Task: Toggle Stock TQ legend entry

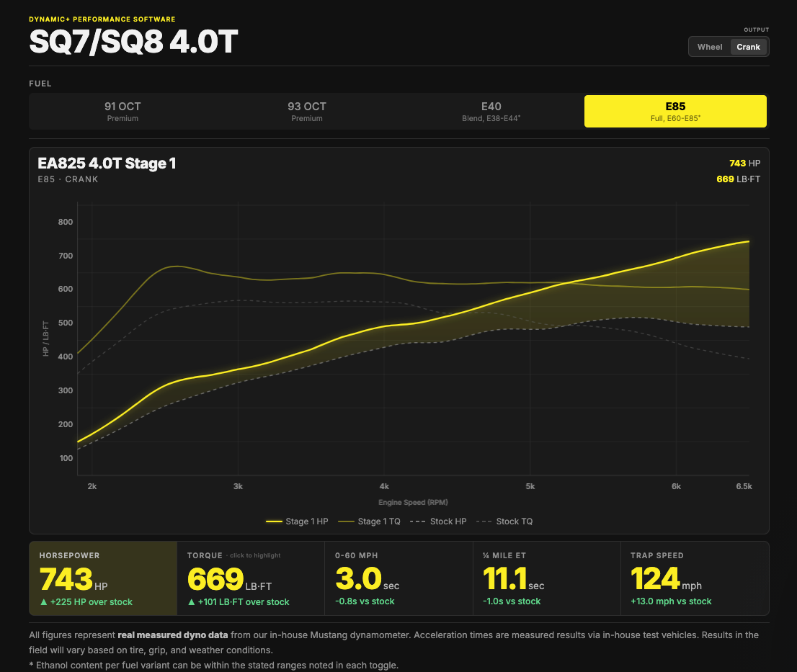Action: coord(504,521)
